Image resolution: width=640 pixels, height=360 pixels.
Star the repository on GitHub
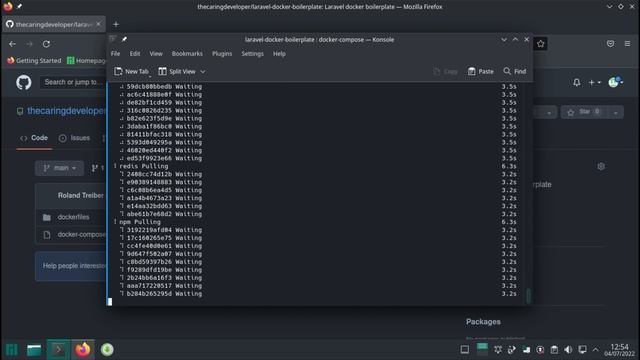[x=584, y=112]
